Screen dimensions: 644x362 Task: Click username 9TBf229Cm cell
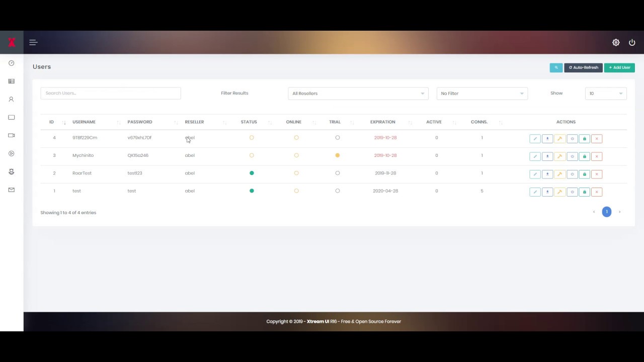[x=85, y=137]
